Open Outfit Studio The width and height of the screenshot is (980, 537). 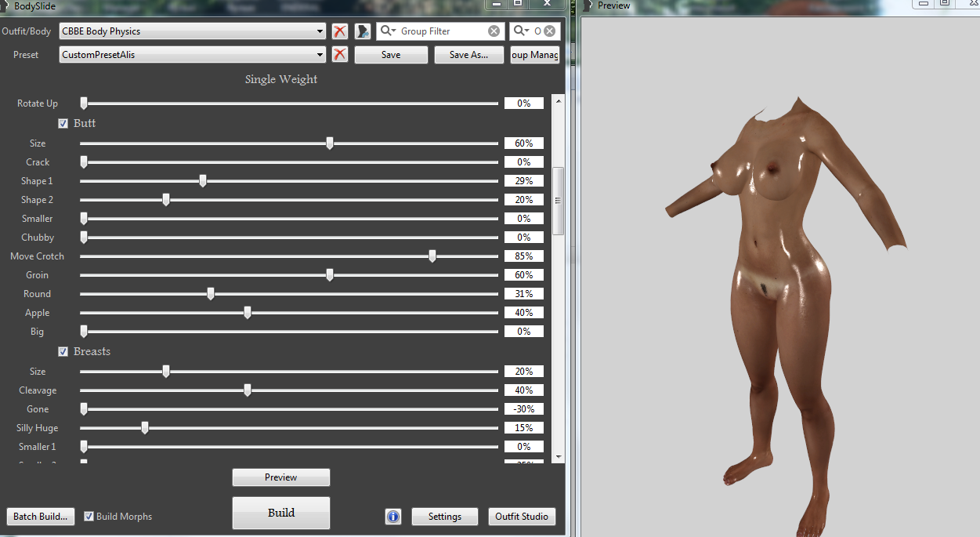522,517
